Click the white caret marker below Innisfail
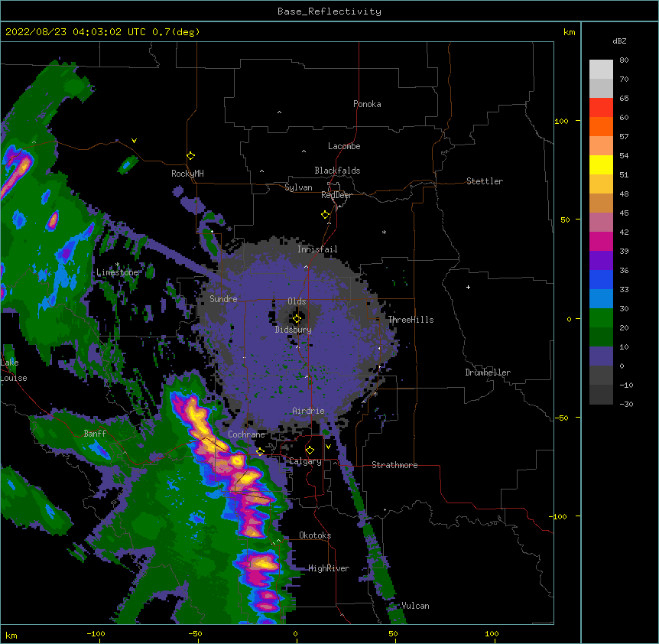 pyautogui.click(x=306, y=267)
